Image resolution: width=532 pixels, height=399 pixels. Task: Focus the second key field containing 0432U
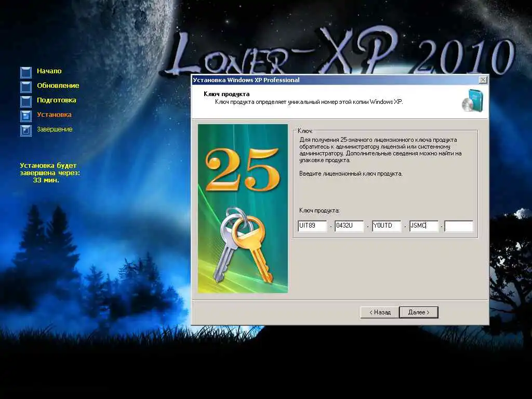(x=349, y=225)
